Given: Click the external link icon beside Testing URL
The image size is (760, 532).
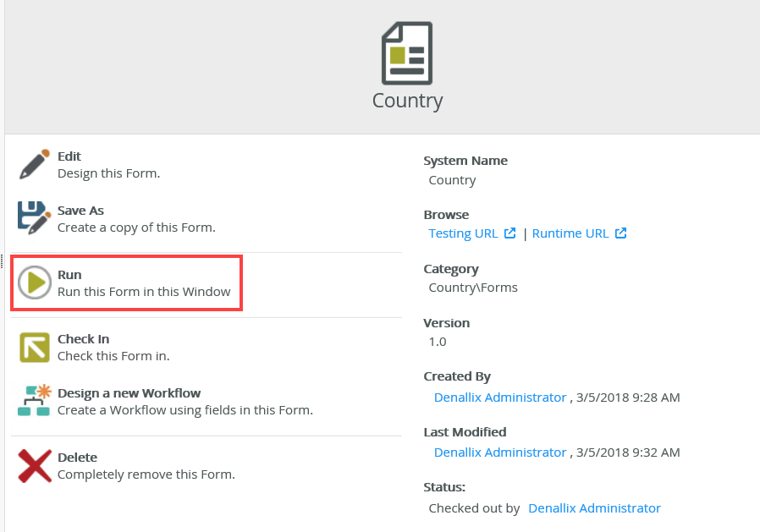Looking at the screenshot, I should point(510,233).
